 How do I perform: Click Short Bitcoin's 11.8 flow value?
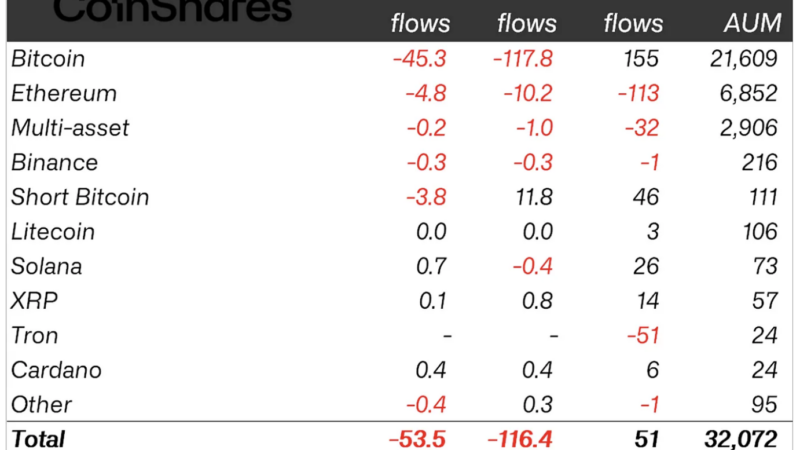coord(534,197)
